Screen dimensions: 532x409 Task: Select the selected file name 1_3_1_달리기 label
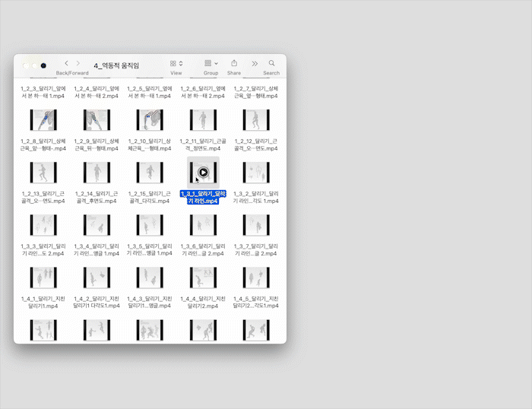[203, 198]
